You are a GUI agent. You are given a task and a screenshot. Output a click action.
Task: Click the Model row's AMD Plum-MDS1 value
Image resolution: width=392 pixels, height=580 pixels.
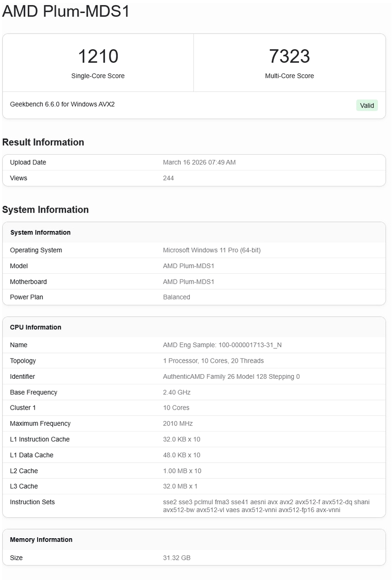pos(189,266)
